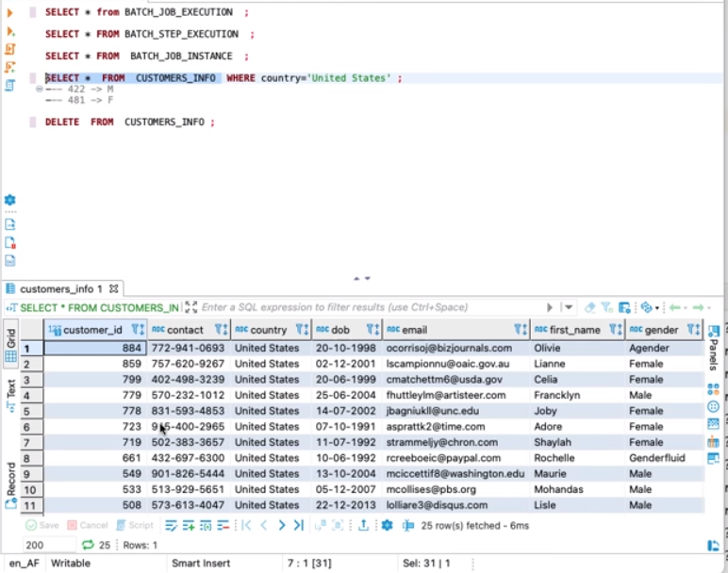The image size is (728, 573).
Task: Collapse the comment block fold marker
Action: (x=40, y=89)
